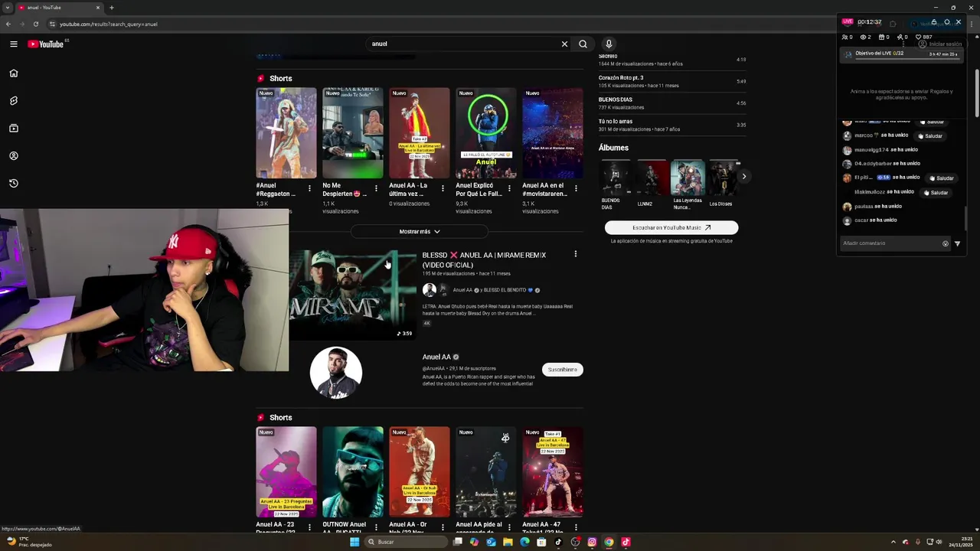Open History from the left sidebar
Image resolution: width=980 pixels, height=551 pixels.
click(14, 184)
